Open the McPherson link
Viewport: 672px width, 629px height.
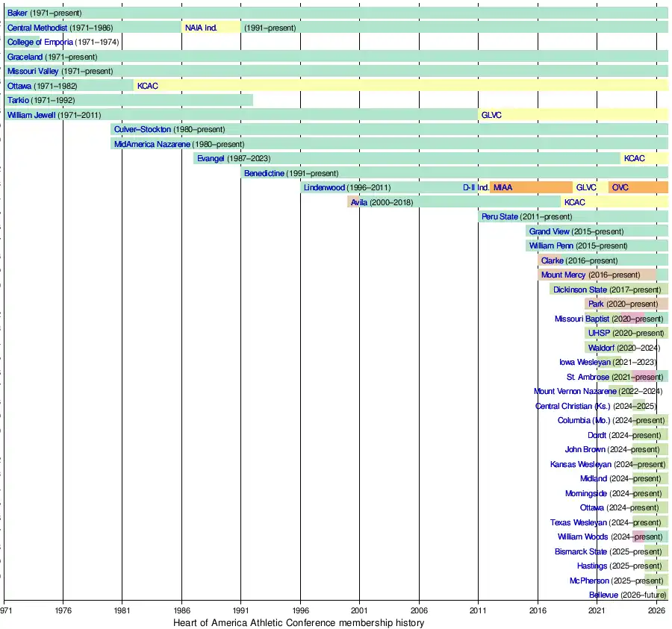(x=589, y=581)
